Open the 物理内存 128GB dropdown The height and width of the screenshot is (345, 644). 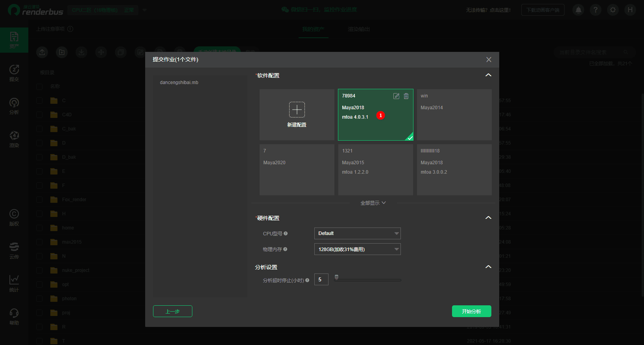tap(357, 249)
